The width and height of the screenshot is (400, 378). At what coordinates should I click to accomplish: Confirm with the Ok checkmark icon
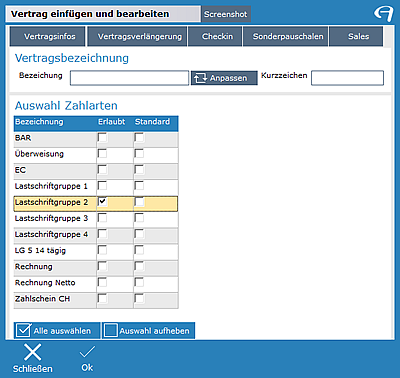[87, 352]
